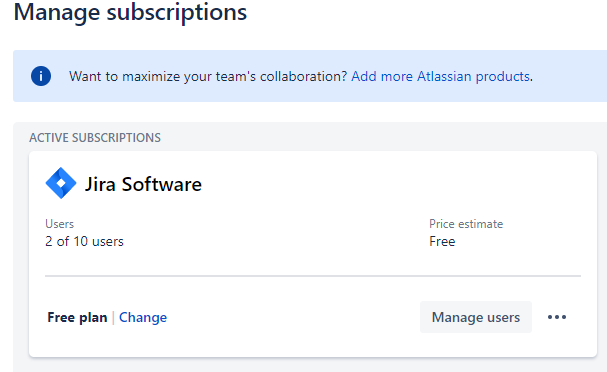Click Change next to Free plan
Image resolution: width=607 pixels, height=372 pixels.
[x=143, y=317]
